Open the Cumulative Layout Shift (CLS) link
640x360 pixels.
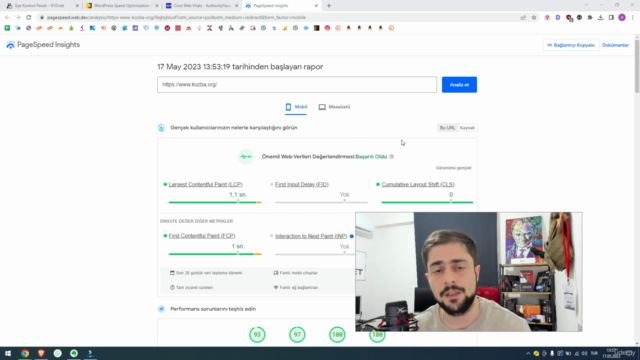click(418, 184)
